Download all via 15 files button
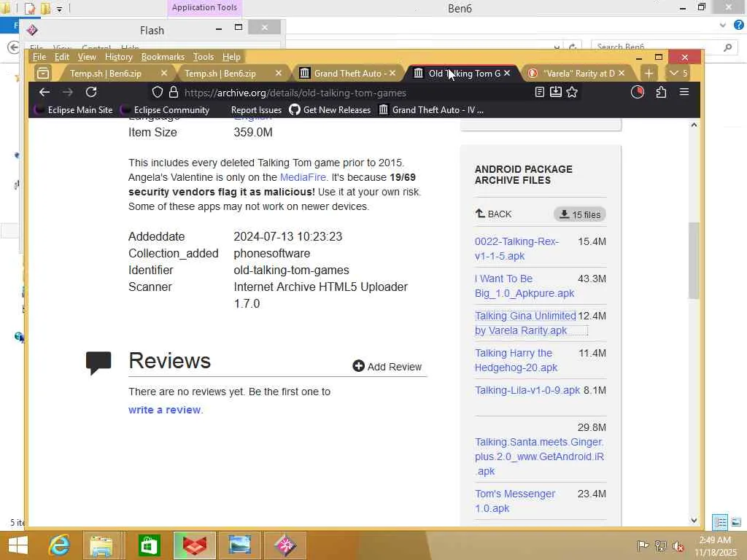Screen dimensions: 747x560 tap(579, 214)
